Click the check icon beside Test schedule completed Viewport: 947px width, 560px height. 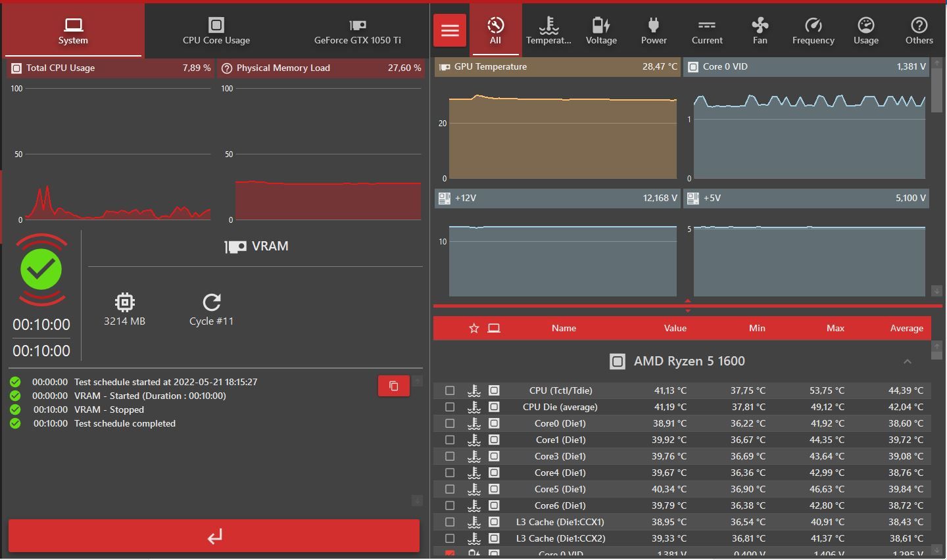point(15,423)
